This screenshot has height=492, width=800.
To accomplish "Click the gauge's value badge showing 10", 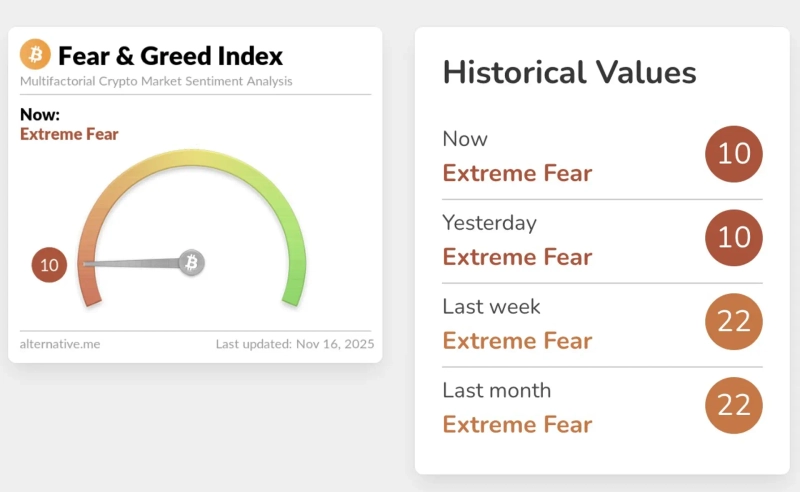I will pos(49,265).
